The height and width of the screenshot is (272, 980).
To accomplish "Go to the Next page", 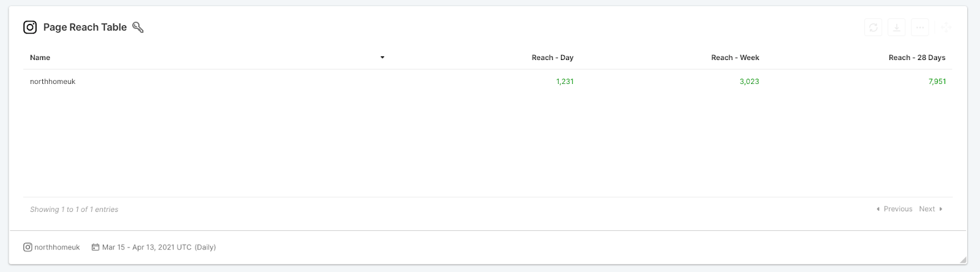I will pos(930,209).
